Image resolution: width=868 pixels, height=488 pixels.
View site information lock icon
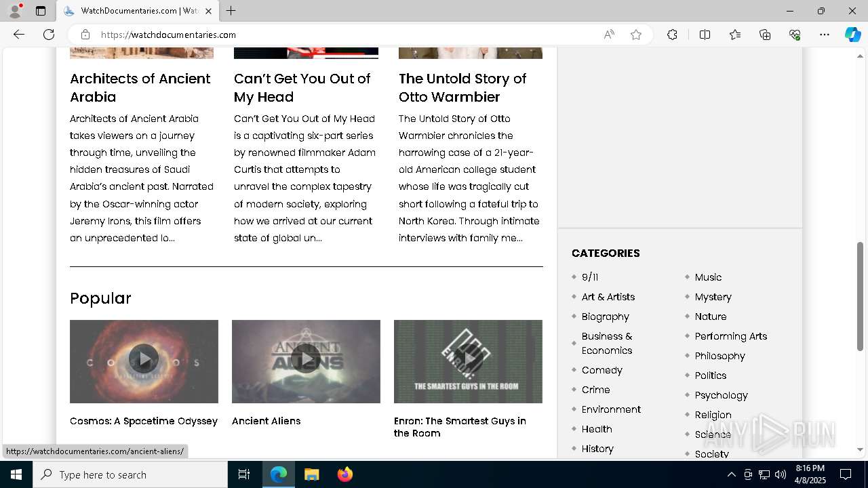click(x=85, y=35)
